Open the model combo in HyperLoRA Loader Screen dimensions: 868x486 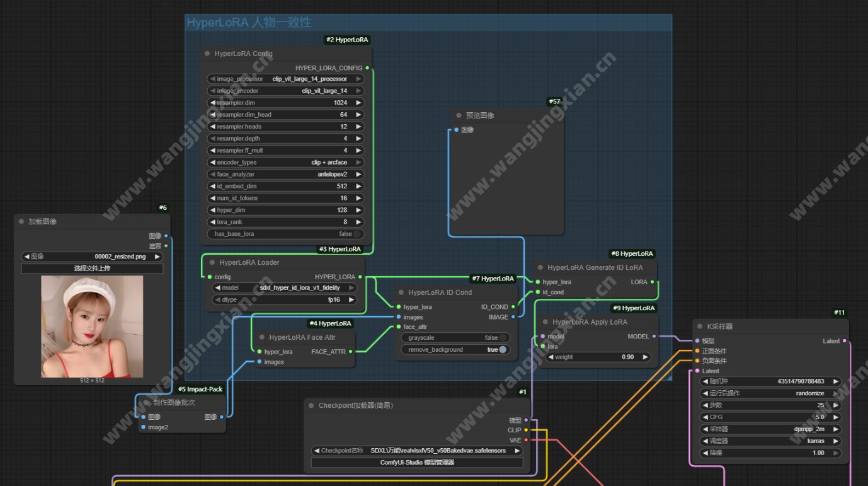click(286, 288)
